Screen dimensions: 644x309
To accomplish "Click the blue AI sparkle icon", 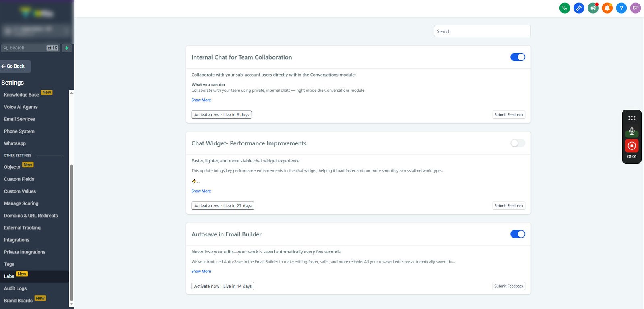I will (x=579, y=8).
